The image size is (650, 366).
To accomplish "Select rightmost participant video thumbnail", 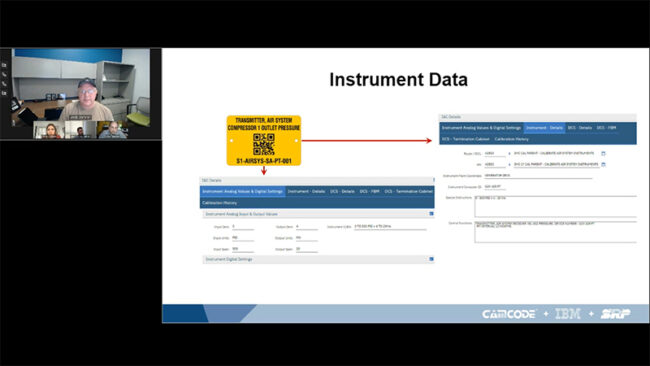I will (x=113, y=130).
